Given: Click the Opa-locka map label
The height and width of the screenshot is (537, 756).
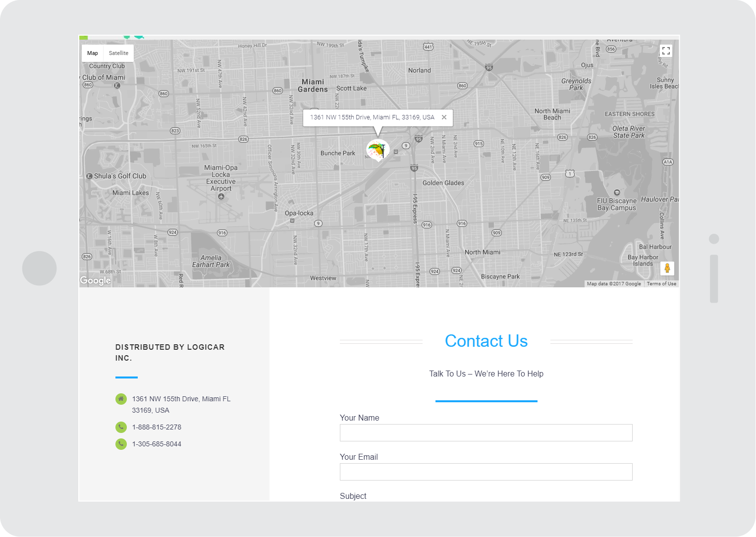Looking at the screenshot, I should tap(299, 213).
